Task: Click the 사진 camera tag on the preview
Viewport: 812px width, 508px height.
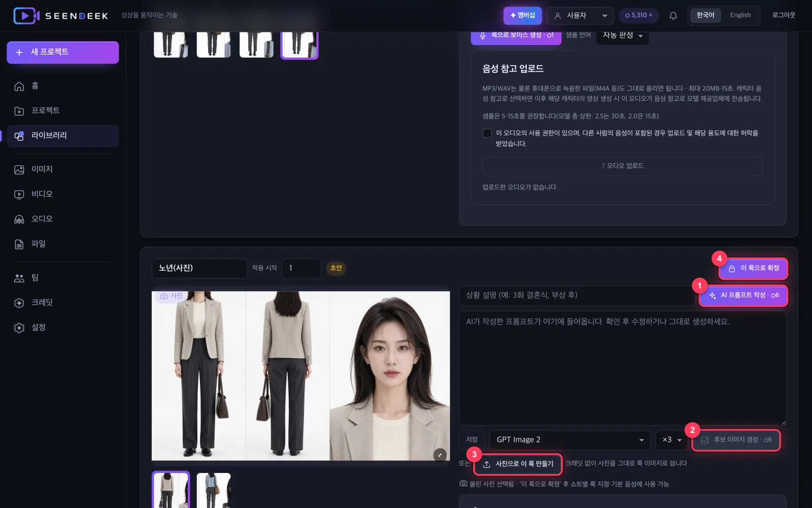Action: click(171, 296)
